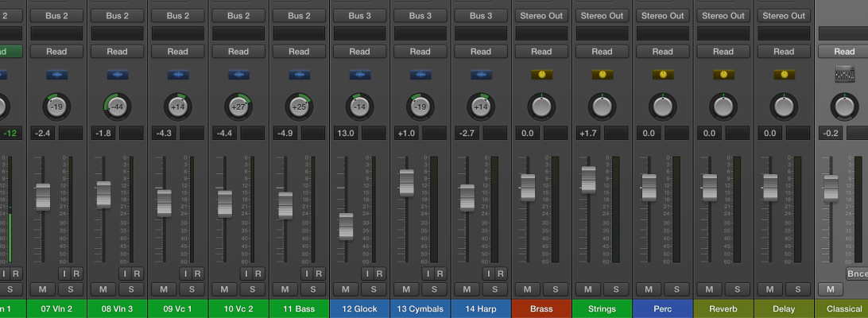Mute the 09 Vc 1 channel
Image resolution: width=868 pixels, height=318 pixels.
[x=164, y=289]
